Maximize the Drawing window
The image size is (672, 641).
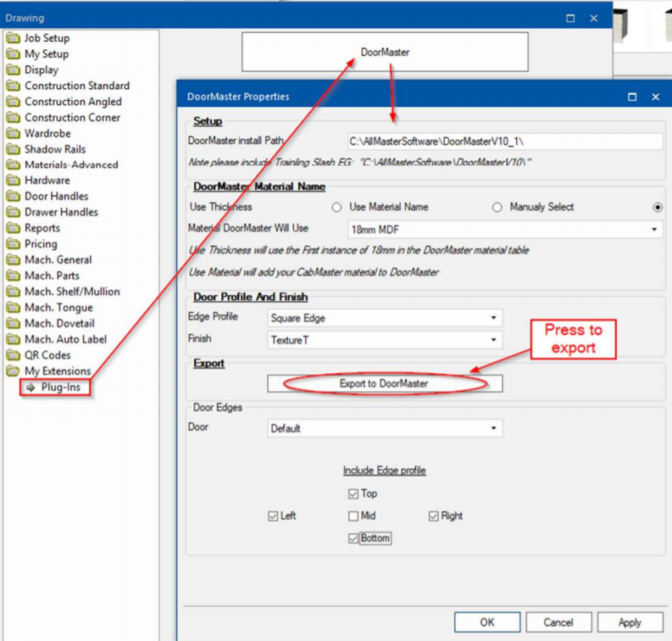tap(570, 19)
